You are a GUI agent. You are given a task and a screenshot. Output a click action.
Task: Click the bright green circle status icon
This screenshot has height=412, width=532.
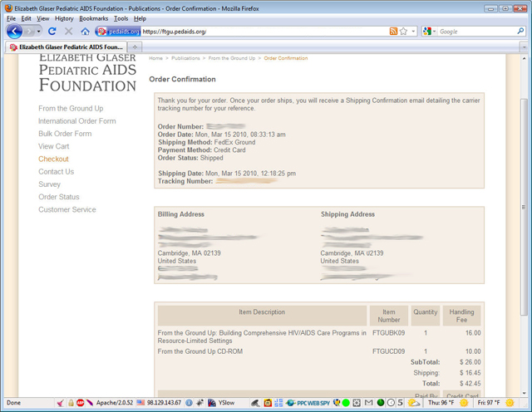pyautogui.click(x=346, y=403)
